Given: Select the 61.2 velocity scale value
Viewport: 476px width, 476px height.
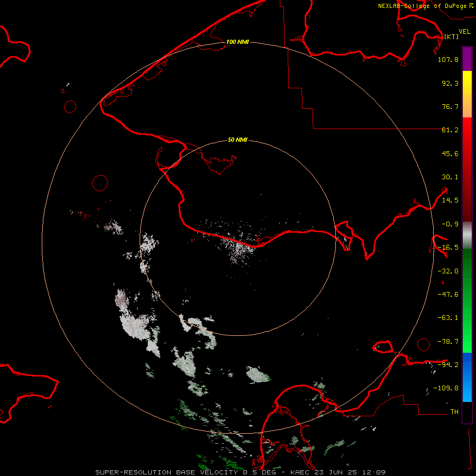Looking at the screenshot, I should pos(450,130).
